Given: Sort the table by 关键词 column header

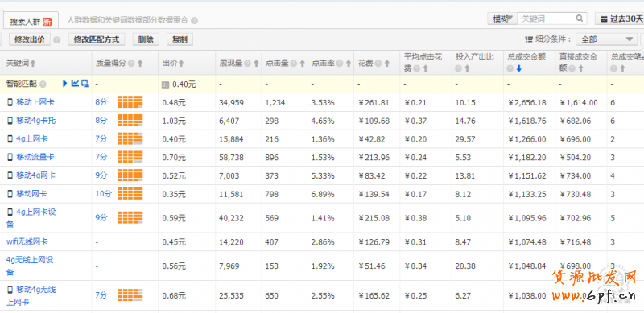Looking at the screenshot, I should point(21,64).
